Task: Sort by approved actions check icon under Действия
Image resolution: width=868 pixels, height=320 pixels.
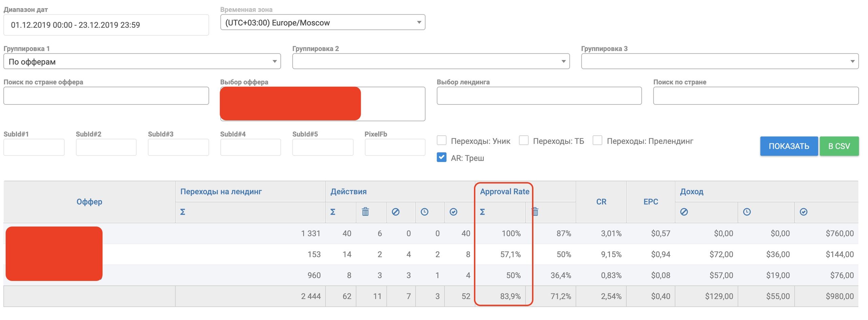Action: pos(453,212)
